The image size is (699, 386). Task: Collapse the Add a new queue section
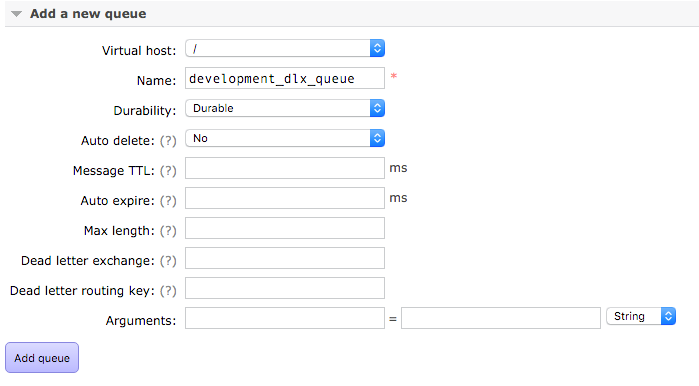pos(16,14)
